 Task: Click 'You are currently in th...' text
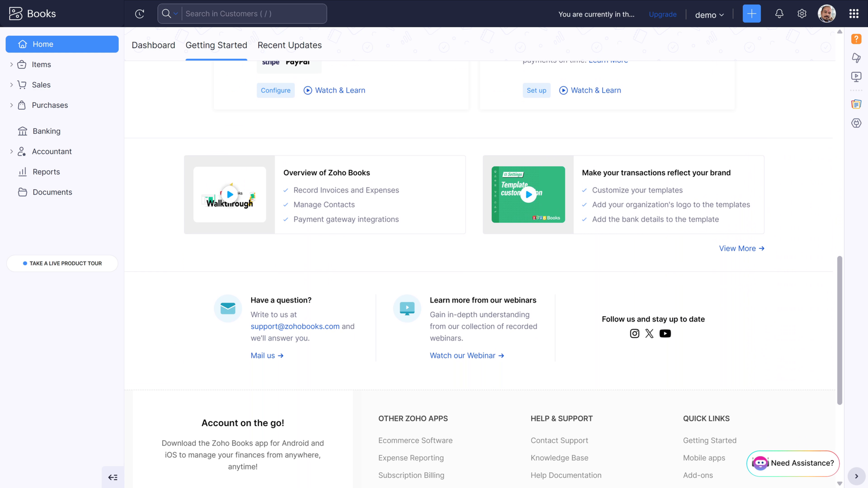point(596,14)
